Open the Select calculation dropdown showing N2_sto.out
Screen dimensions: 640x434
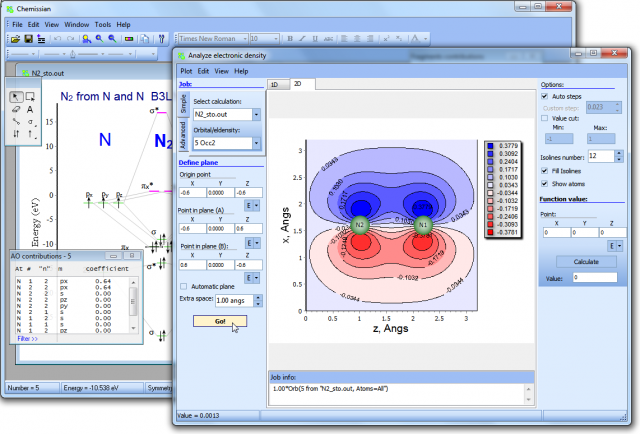click(x=256, y=115)
